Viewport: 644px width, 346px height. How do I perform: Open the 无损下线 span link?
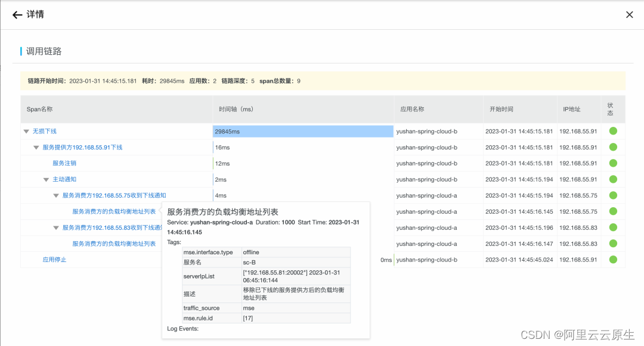pos(45,131)
